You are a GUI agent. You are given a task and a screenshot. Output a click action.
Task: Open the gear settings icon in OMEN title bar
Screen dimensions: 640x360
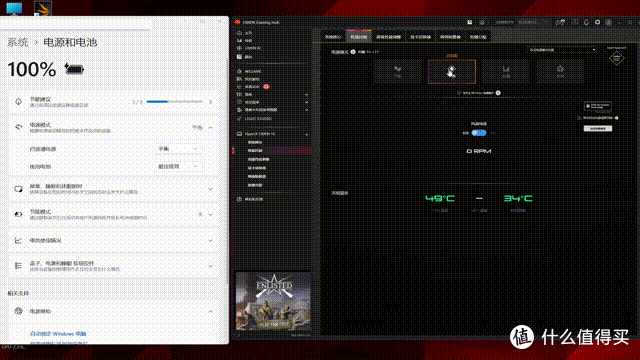pyautogui.click(x=598, y=22)
